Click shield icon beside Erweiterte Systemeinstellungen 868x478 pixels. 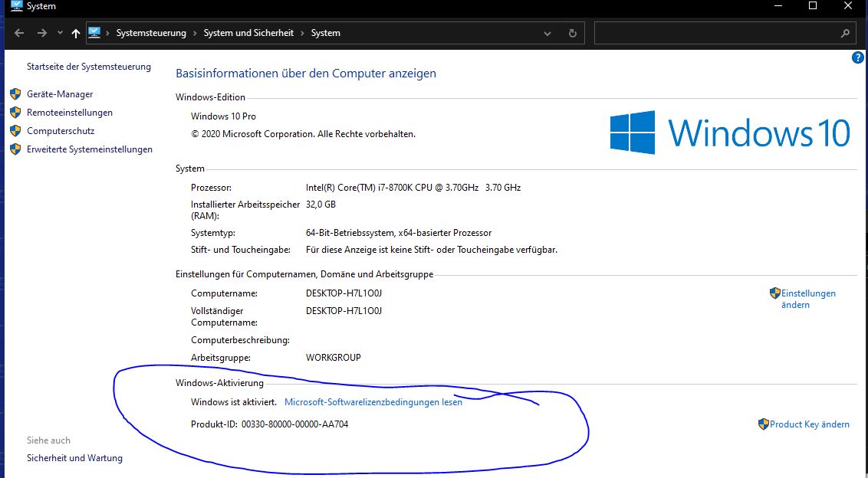(x=15, y=149)
